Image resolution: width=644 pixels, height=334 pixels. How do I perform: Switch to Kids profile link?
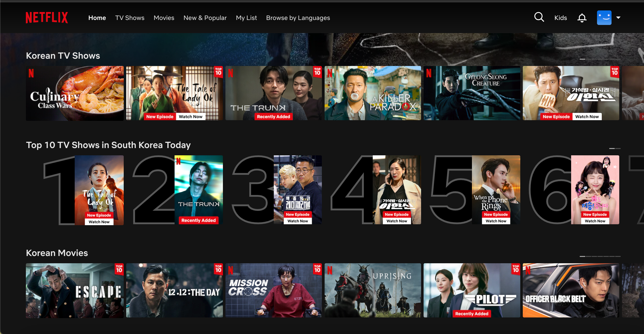point(560,18)
